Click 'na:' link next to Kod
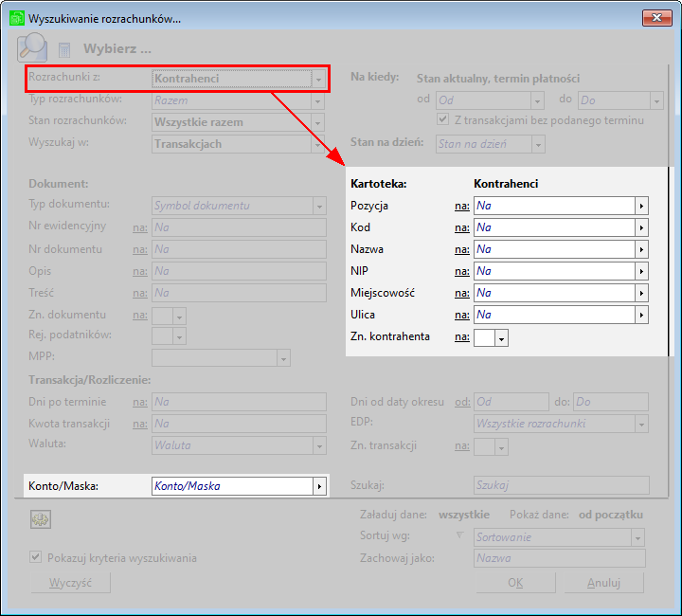 click(462, 227)
